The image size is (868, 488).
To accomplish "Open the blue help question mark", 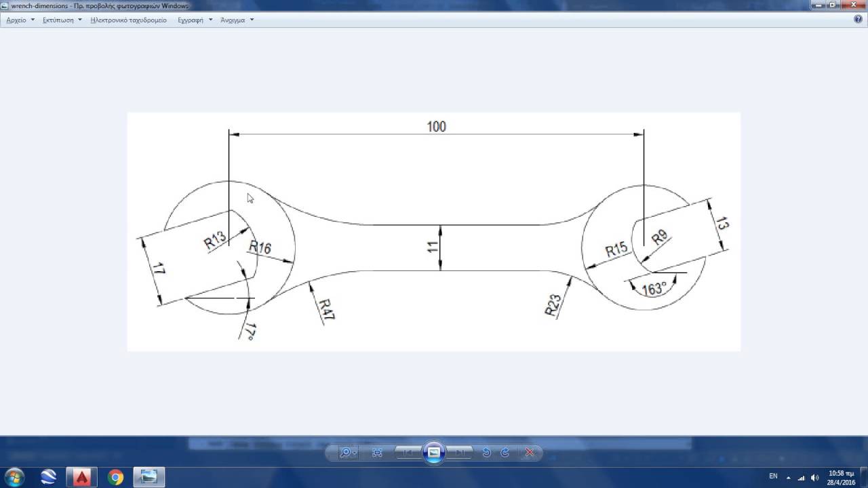I will (858, 20).
